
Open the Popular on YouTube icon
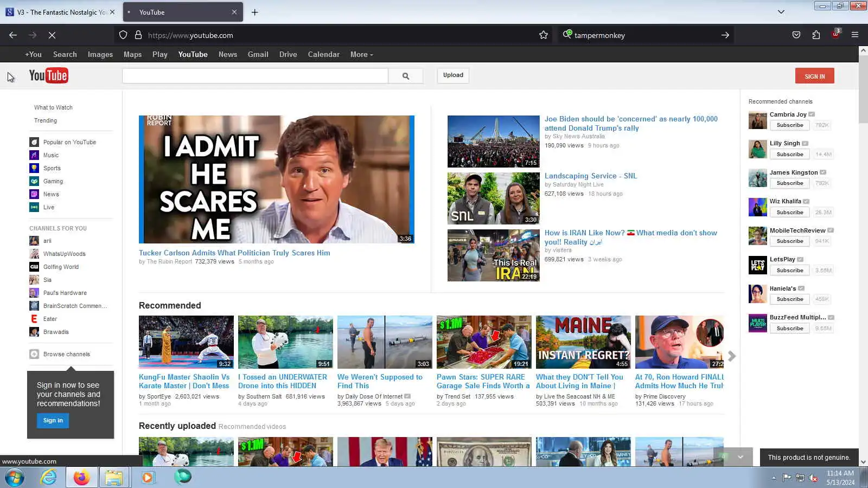tap(34, 142)
